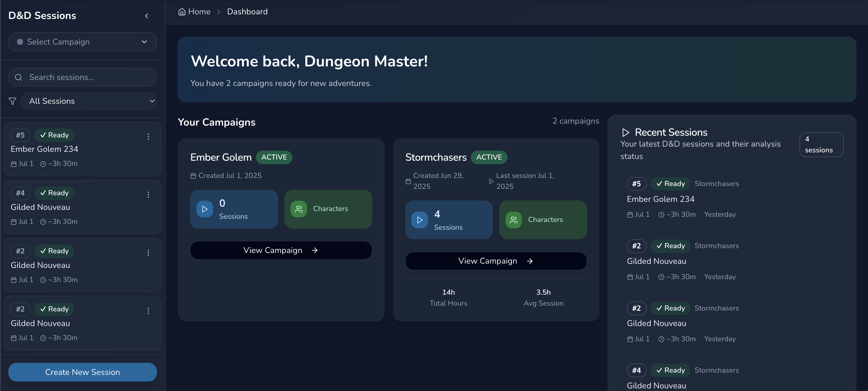This screenshot has width=868, height=391.
Task: Click the D&D Sessions app title
Action: click(x=42, y=16)
